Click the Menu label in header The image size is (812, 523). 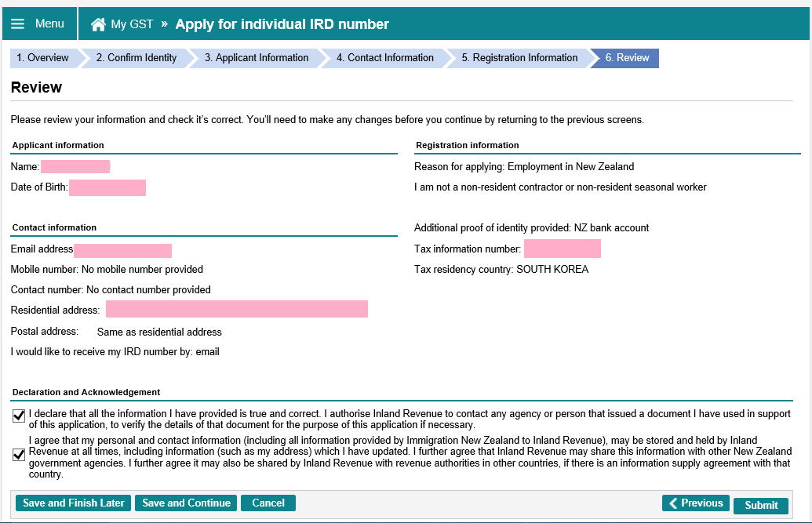click(49, 24)
